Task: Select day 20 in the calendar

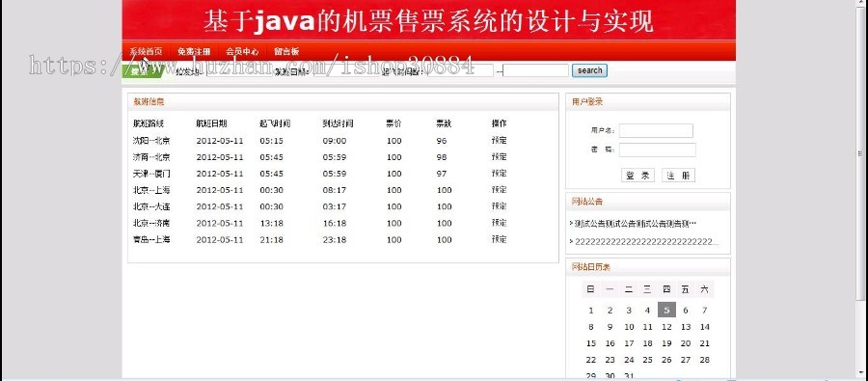Action: [x=686, y=343]
